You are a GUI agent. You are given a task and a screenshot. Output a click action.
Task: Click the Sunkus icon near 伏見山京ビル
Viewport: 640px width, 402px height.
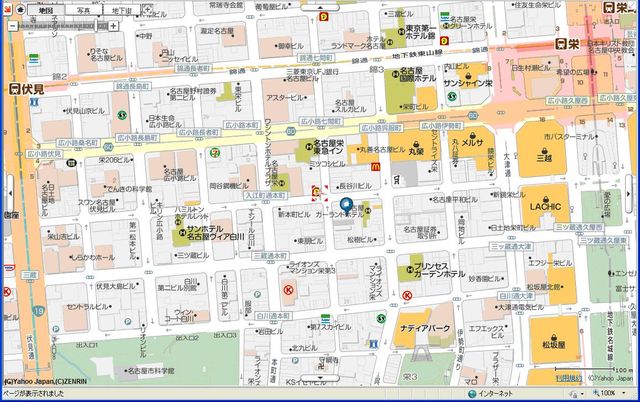point(122,115)
